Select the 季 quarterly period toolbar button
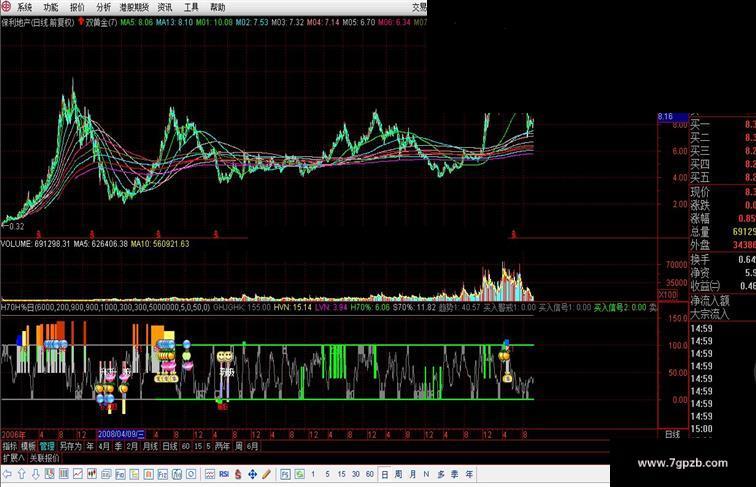 [455, 474]
